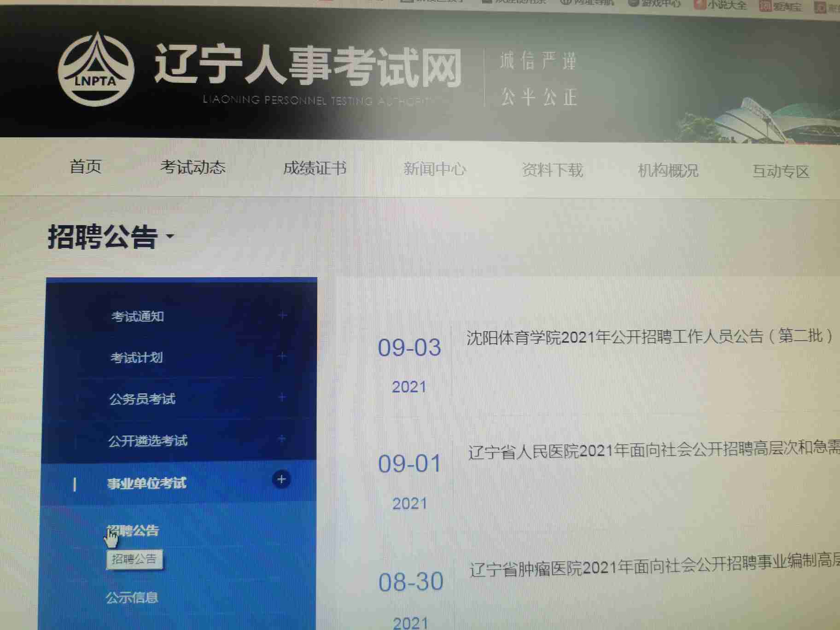Image resolution: width=840 pixels, height=630 pixels.
Task: Go to 成绩证书 section
Action: tap(315, 169)
